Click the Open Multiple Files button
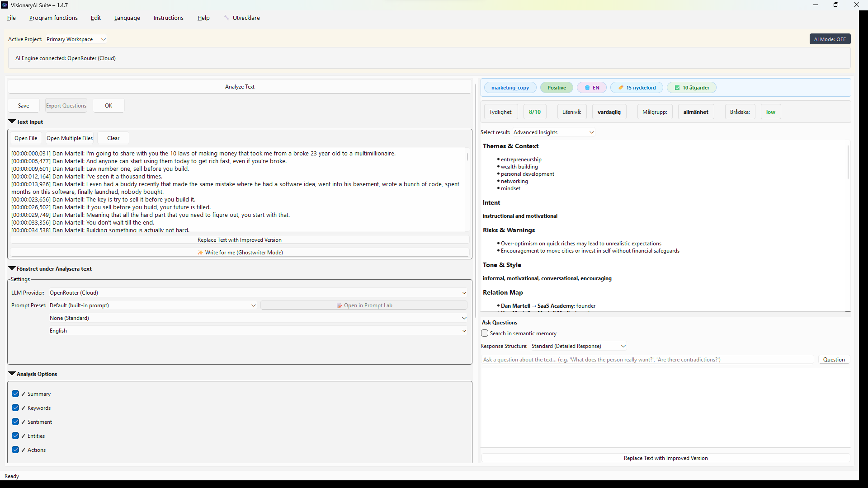This screenshot has width=868, height=488. click(70, 138)
